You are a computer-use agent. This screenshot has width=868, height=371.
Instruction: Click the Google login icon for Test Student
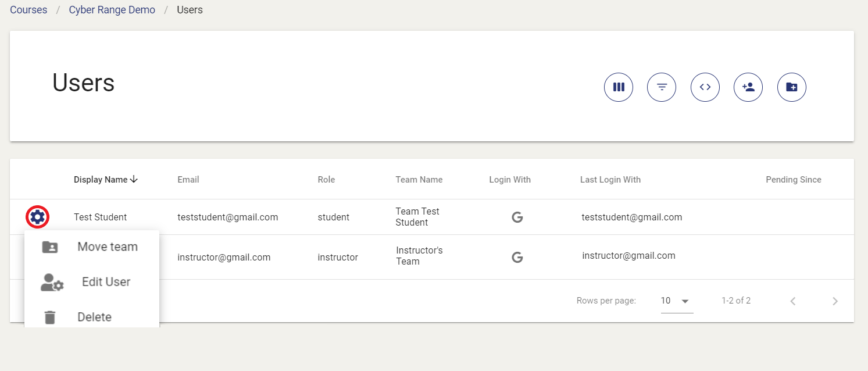(517, 216)
